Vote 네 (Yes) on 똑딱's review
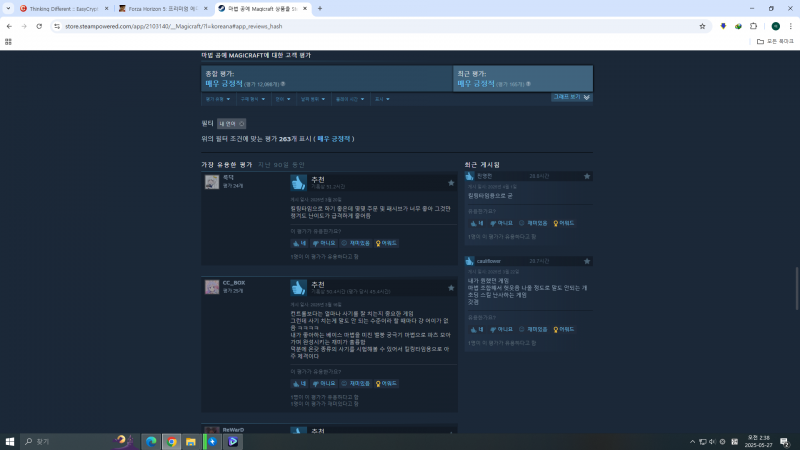The width and height of the screenshot is (800, 450). point(299,243)
